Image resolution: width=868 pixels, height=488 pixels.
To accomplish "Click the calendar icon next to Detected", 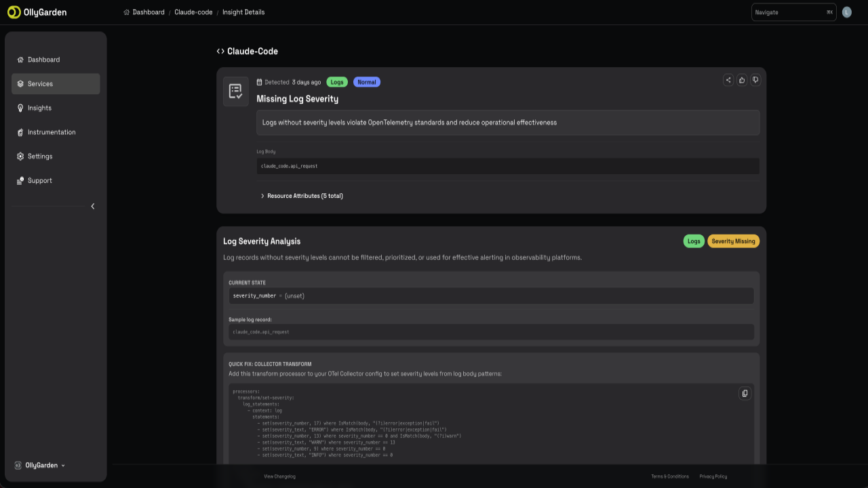I will point(260,82).
